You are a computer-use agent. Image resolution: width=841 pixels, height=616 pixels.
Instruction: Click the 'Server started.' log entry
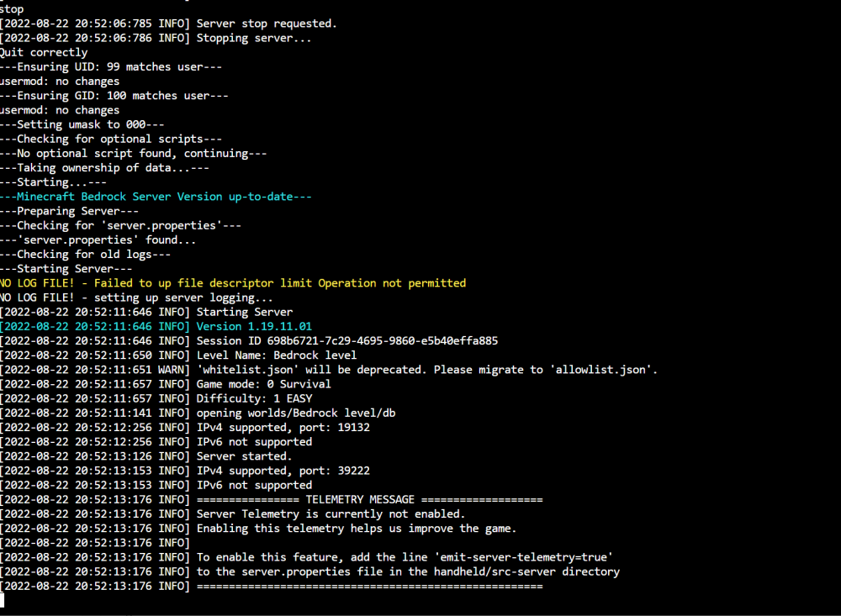[145, 456]
